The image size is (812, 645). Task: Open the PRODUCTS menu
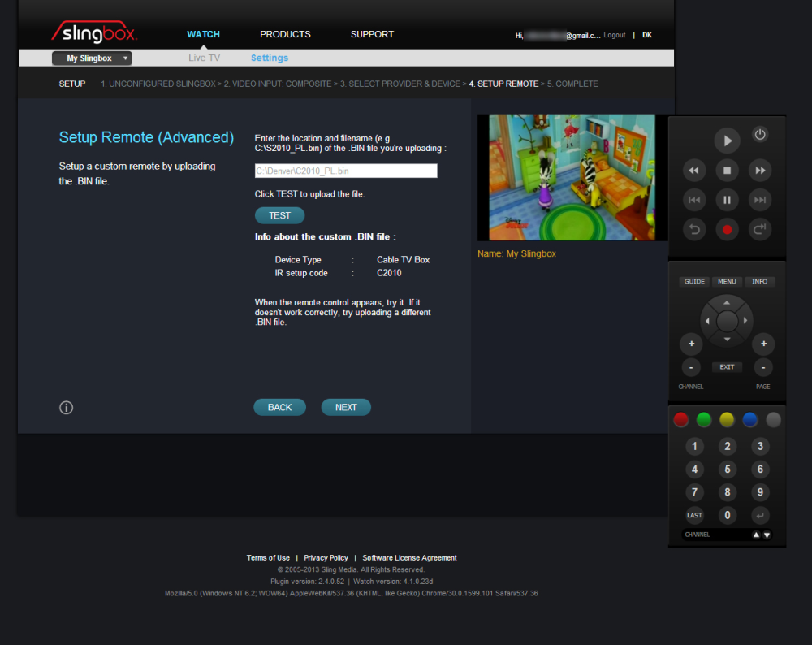[x=285, y=34]
